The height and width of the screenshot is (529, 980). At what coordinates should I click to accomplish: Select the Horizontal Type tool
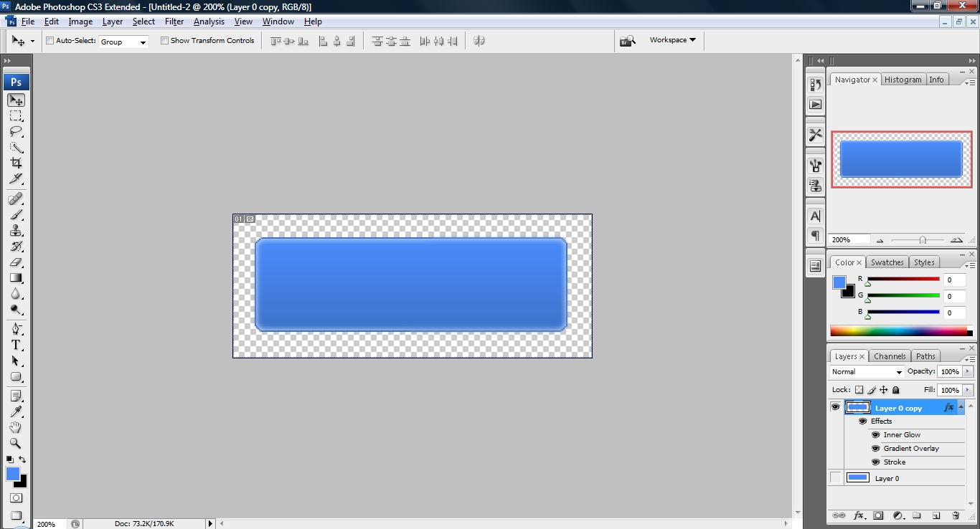(x=16, y=345)
